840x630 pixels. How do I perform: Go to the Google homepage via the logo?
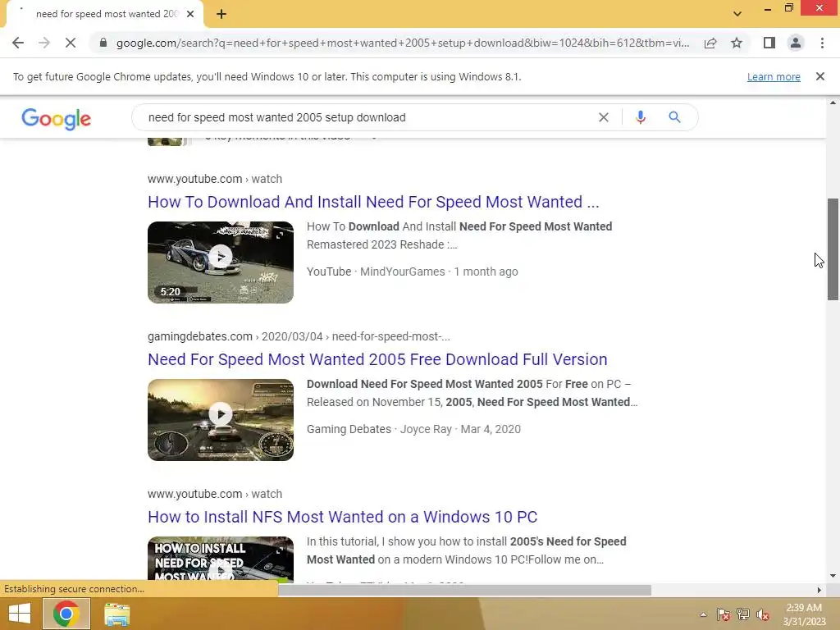(x=57, y=118)
